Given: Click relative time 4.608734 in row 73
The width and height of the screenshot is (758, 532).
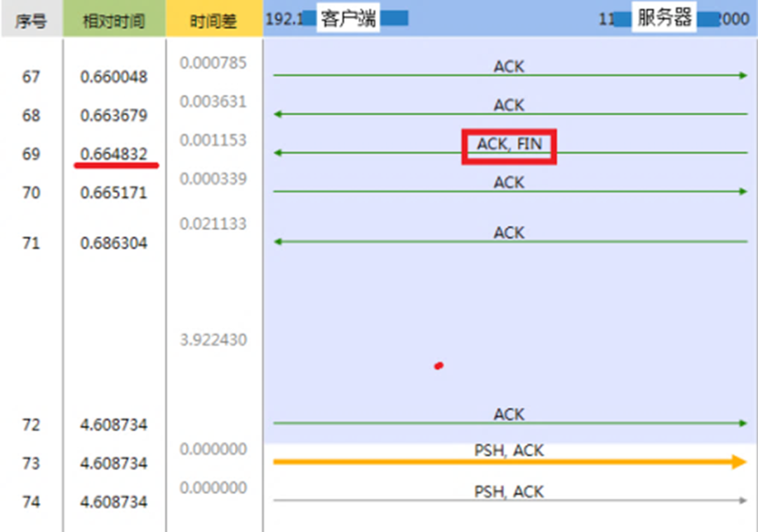Looking at the screenshot, I should point(114,463).
